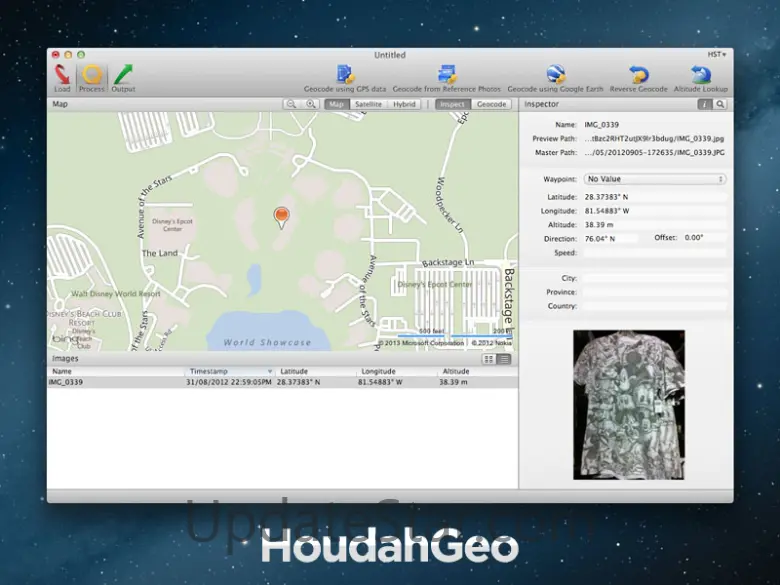The image size is (780, 585).
Task: Launch Geocode using Google Earth
Action: 555,79
